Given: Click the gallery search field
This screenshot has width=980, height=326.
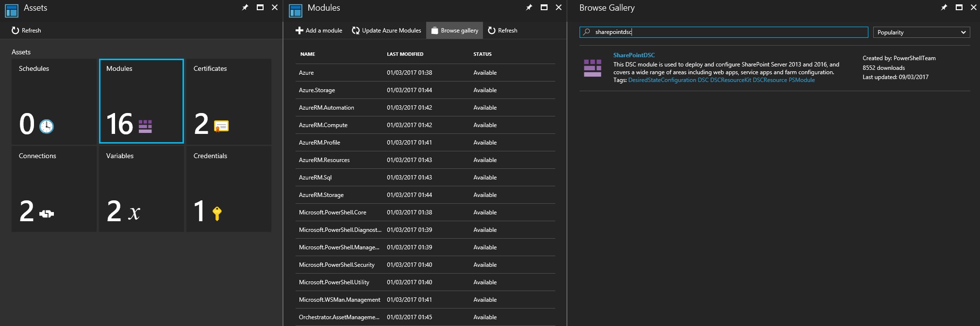Looking at the screenshot, I should tap(724, 32).
